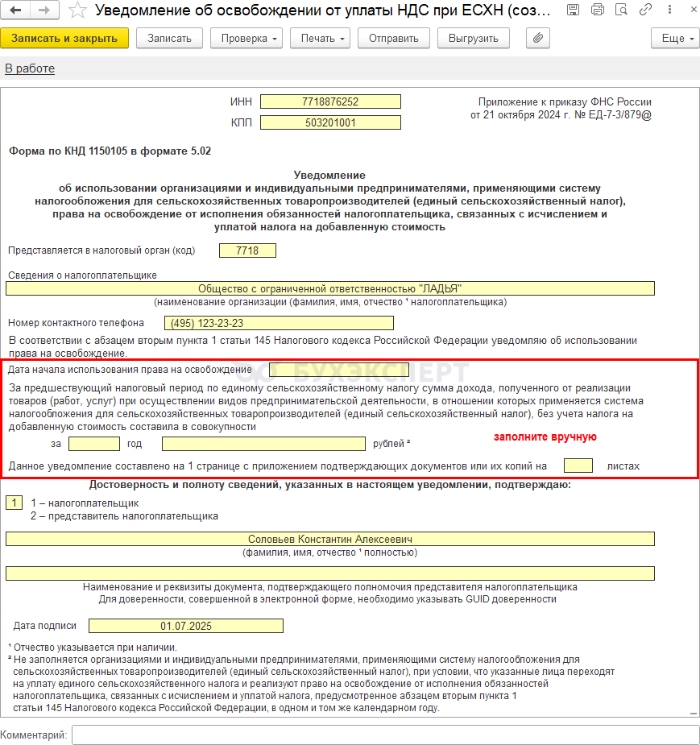700x745 pixels.
Task: Click Записать и закрыть button
Action: click(64, 38)
